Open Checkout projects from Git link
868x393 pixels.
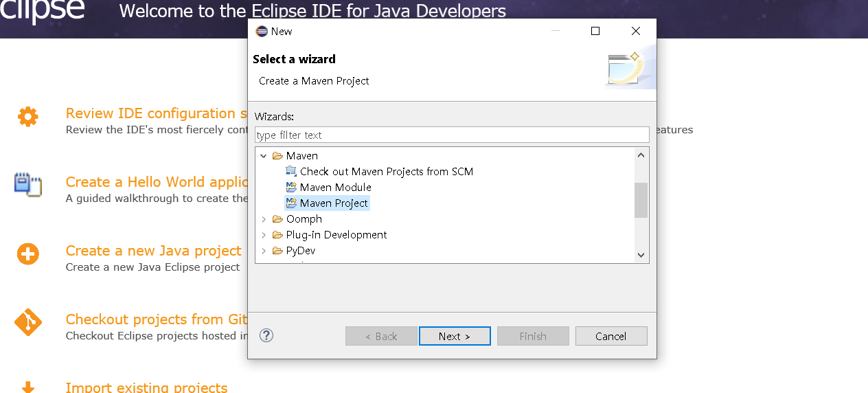coord(156,319)
